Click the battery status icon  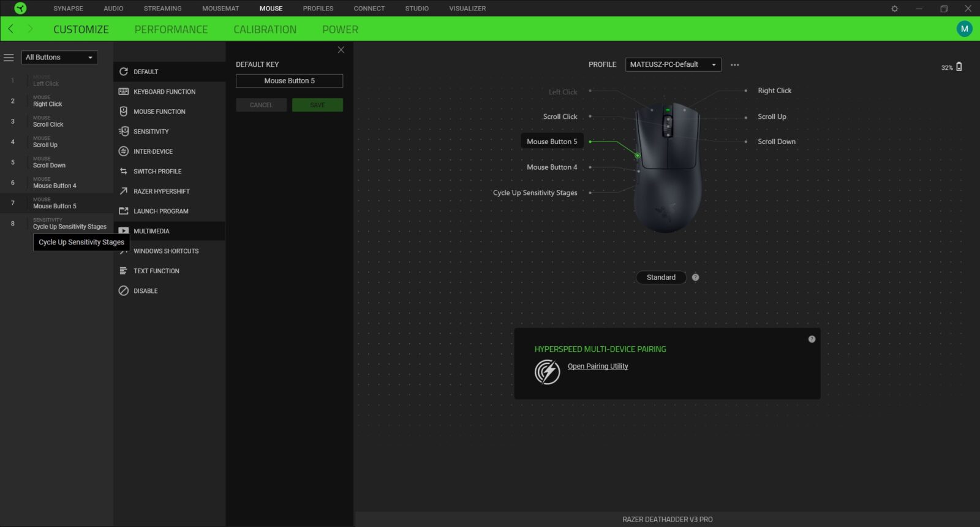click(959, 67)
